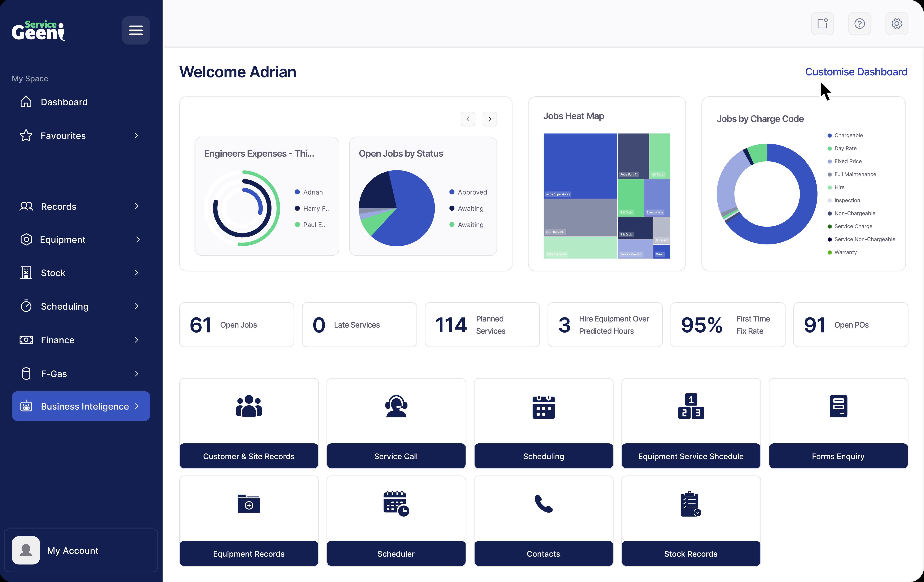Open the 0 Late Services stat card
The image size is (924, 582).
pyautogui.click(x=359, y=325)
